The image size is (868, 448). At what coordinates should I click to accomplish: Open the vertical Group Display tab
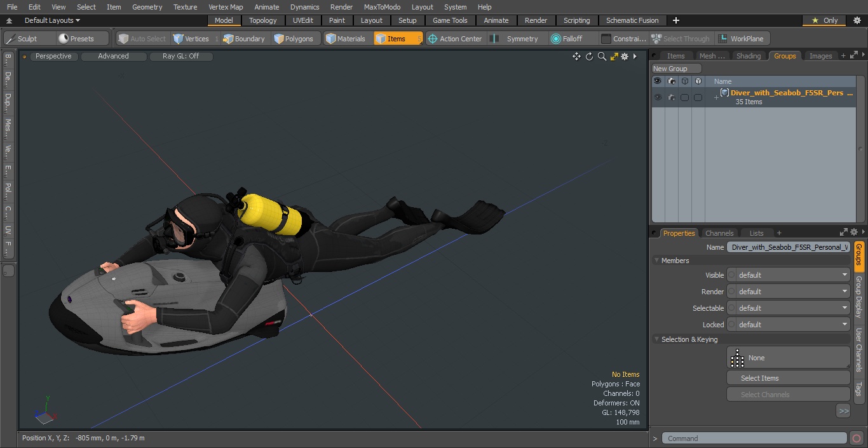click(859, 297)
